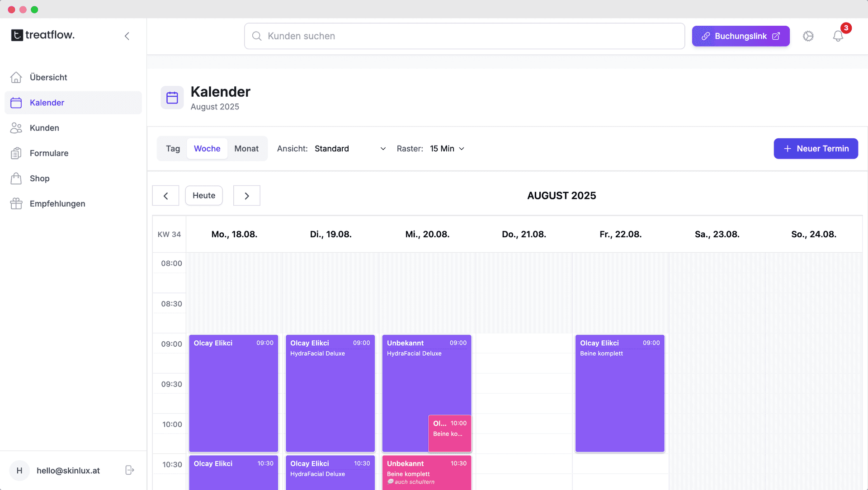Go to next week with arrow
The height and width of the screenshot is (490, 868).
point(246,196)
